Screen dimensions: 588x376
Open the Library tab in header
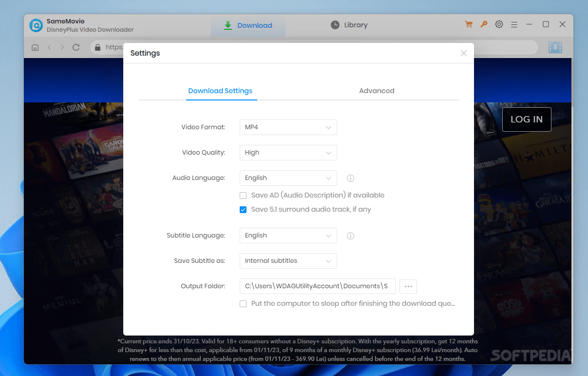(349, 25)
